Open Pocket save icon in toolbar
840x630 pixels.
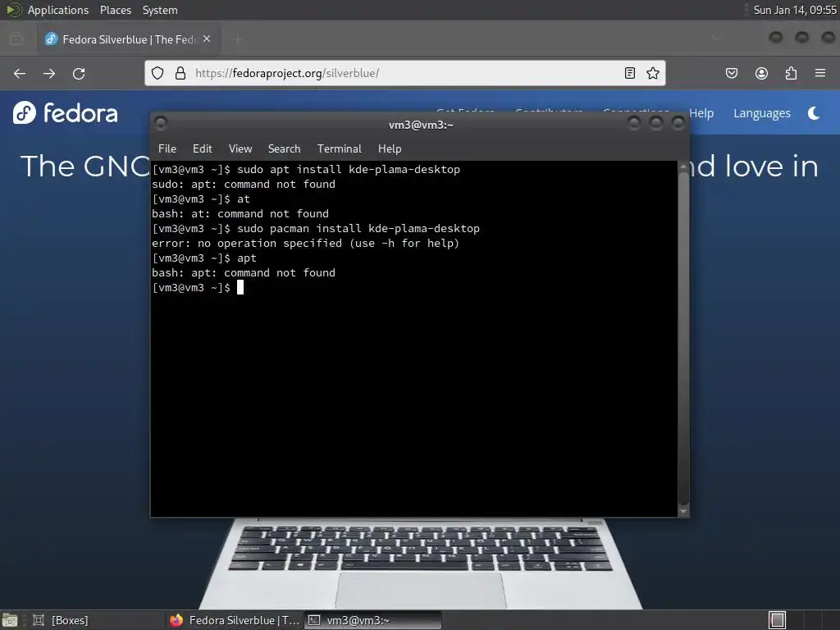(x=732, y=73)
